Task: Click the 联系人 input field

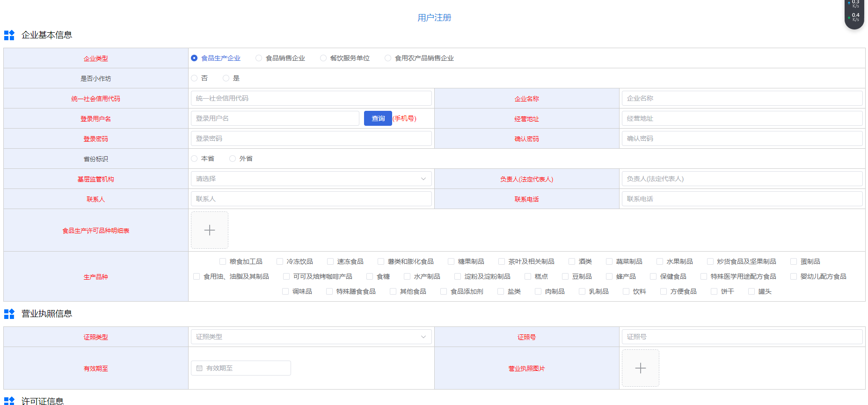Action: 311,199
